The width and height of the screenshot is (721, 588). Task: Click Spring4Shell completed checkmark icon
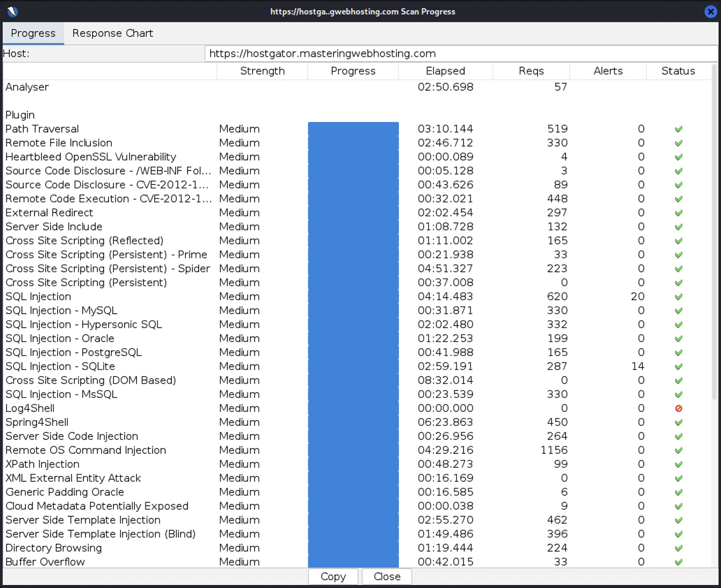[678, 423]
